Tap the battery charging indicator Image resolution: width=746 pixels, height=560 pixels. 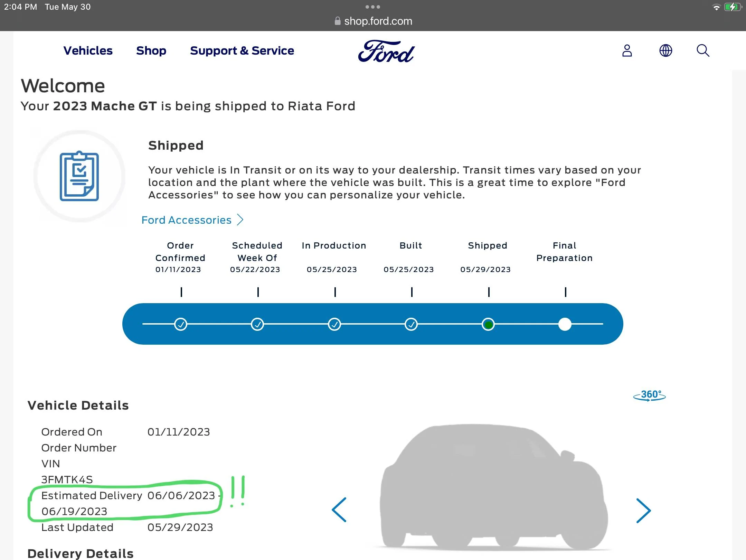coord(733,7)
